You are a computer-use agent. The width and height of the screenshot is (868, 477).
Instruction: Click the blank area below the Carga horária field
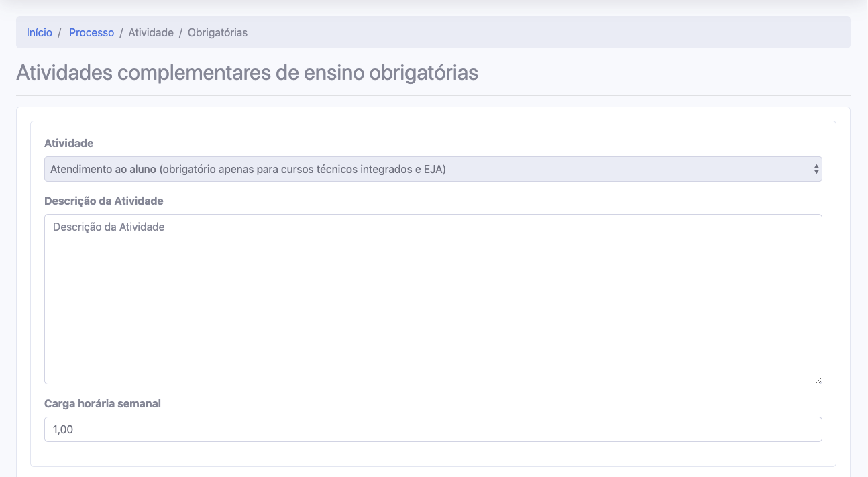(433, 454)
